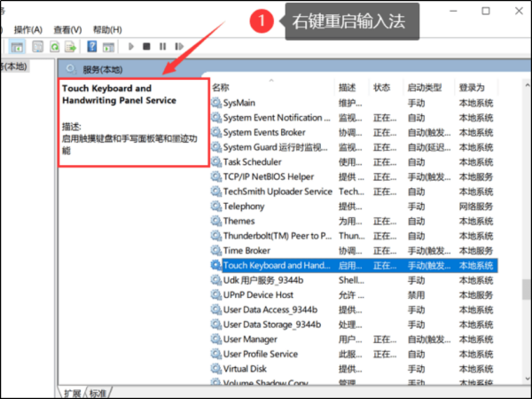Click the gear icon beside Touch Keyboard service
This screenshot has height=399, width=532.
tap(215, 265)
